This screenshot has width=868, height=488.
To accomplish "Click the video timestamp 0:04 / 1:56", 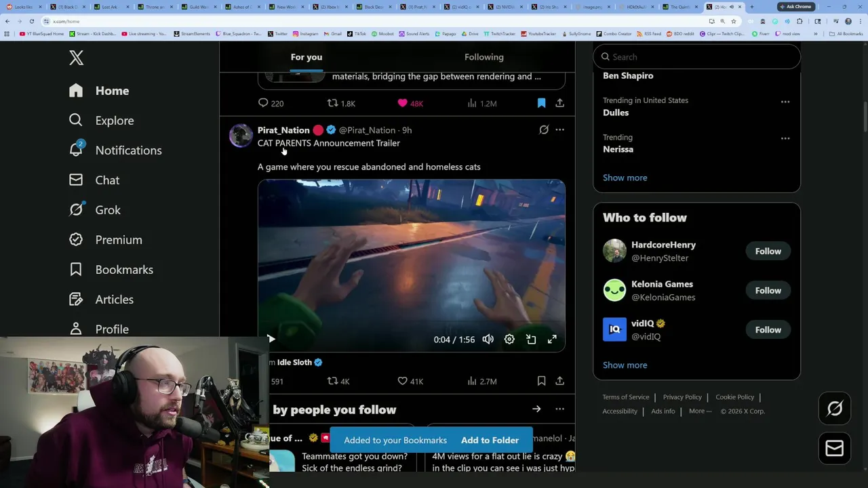I will 454,340.
